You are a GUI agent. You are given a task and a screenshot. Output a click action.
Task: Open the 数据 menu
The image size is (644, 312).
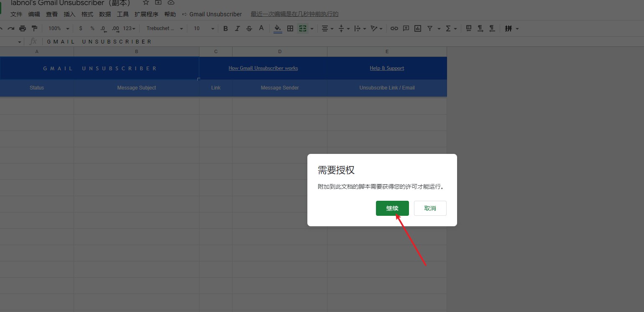click(105, 14)
